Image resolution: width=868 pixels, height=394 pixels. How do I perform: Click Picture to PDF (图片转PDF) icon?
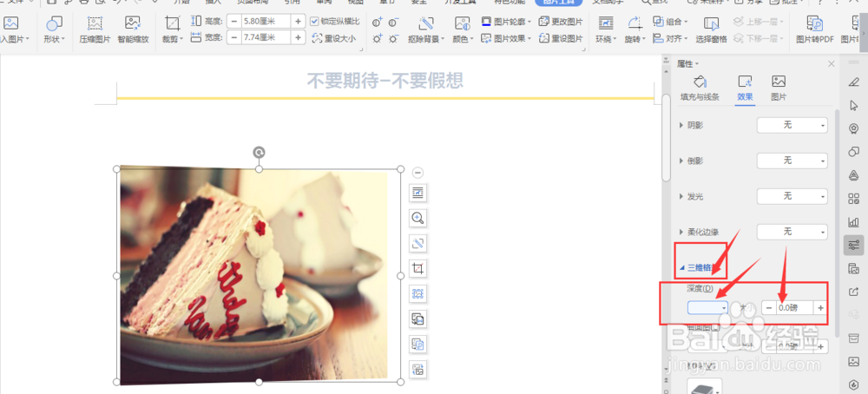[x=815, y=29]
